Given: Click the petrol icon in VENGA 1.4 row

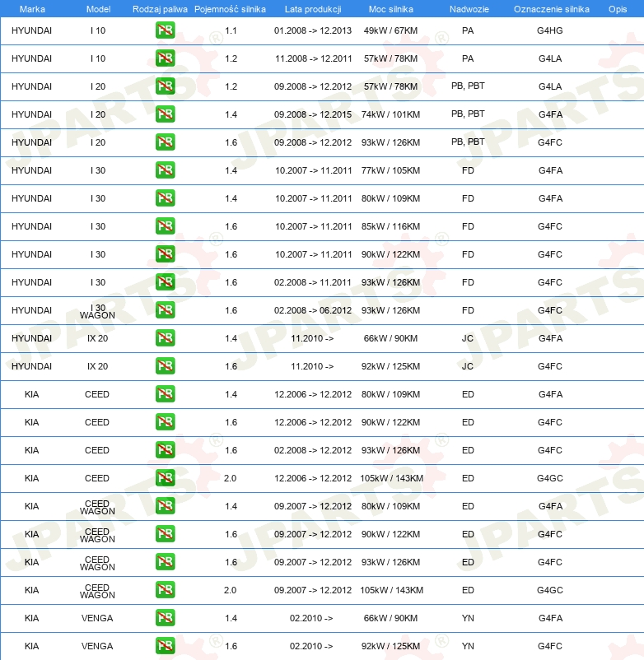Looking at the screenshot, I should 165,618.
